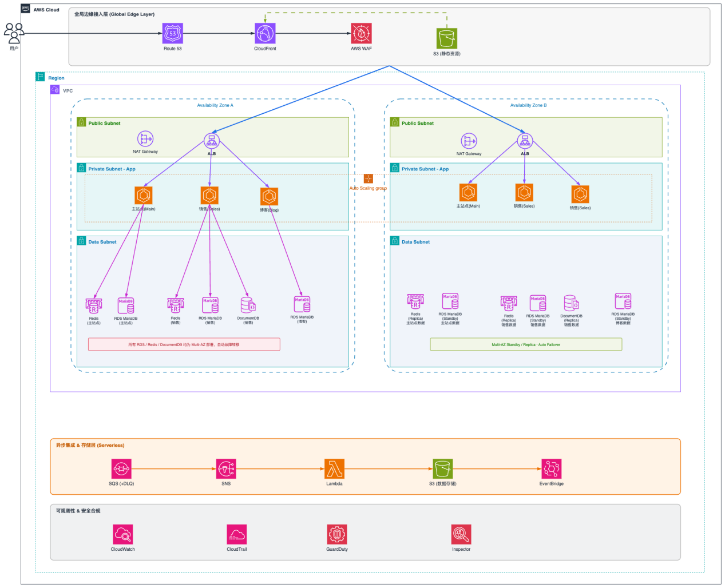Click the AWS WAF icon
Screen dimensions: 725x588
(x=361, y=33)
